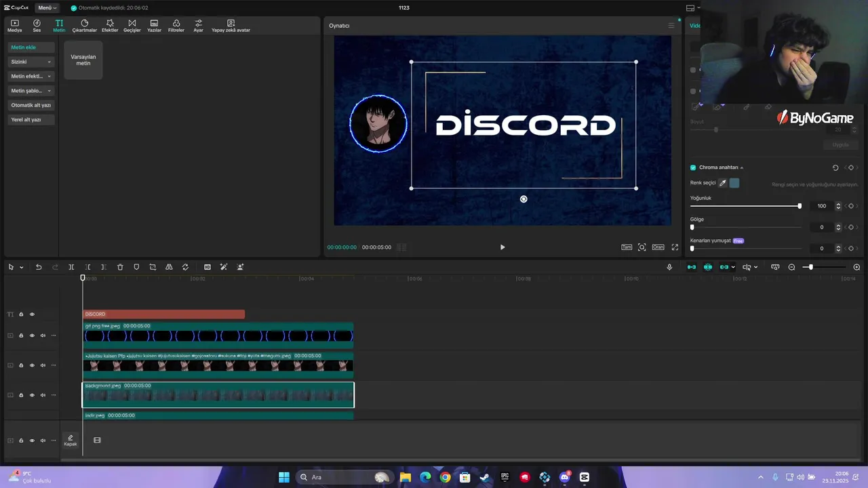Open Yapay zekâ avatar tab

click(x=231, y=26)
